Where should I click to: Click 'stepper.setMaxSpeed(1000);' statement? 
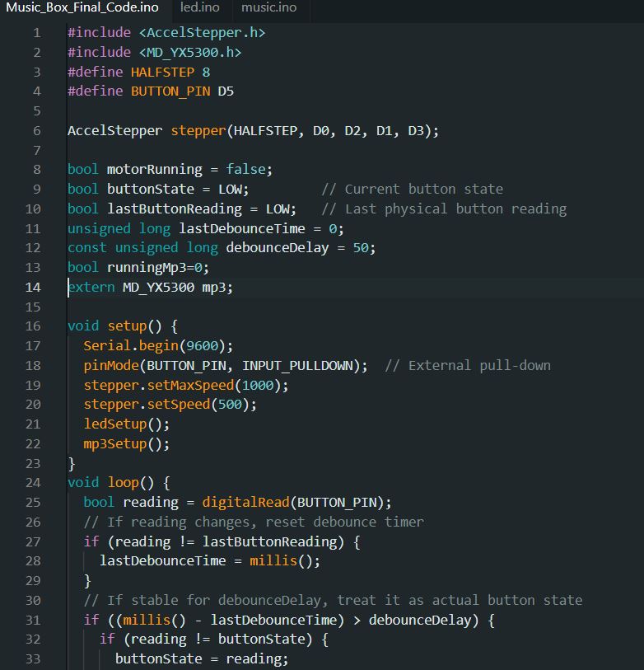pos(186,386)
